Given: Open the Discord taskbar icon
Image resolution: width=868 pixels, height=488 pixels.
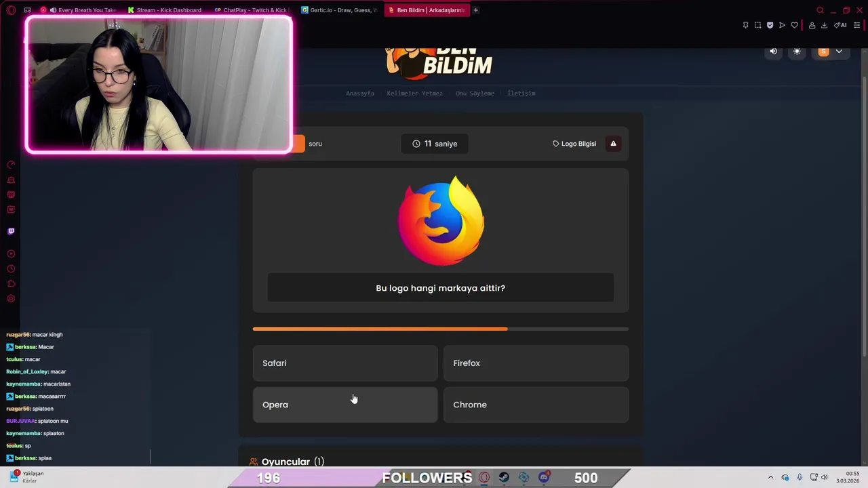Looking at the screenshot, I should pyautogui.click(x=544, y=478).
